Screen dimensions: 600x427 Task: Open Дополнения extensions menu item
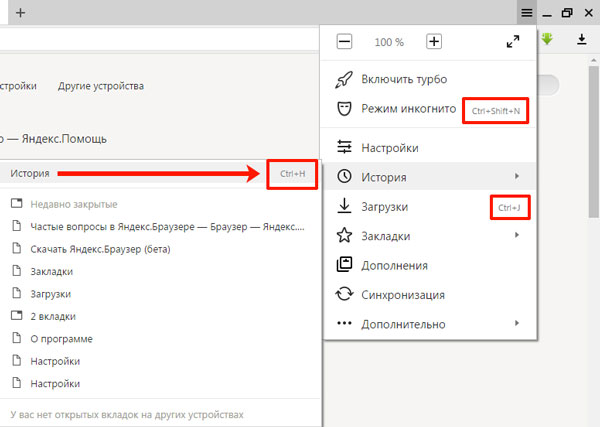[394, 266]
